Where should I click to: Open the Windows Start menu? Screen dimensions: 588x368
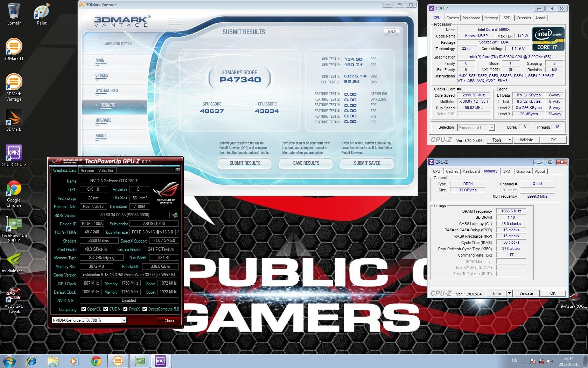click(10, 361)
